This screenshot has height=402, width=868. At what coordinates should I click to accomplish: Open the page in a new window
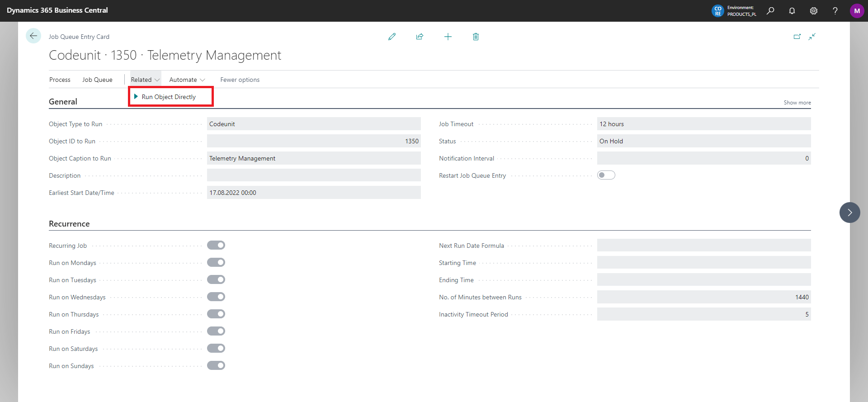click(797, 37)
